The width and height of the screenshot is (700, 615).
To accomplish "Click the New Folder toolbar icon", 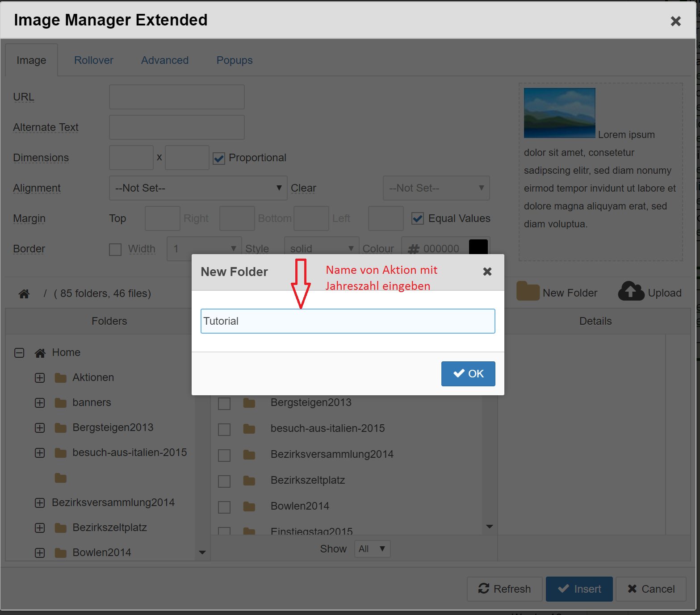I will (x=528, y=292).
